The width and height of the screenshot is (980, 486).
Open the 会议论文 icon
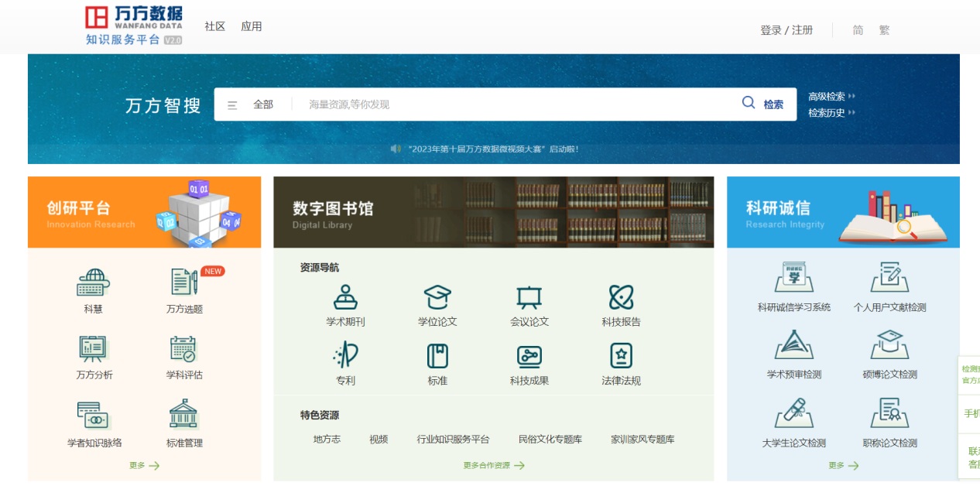tap(529, 297)
